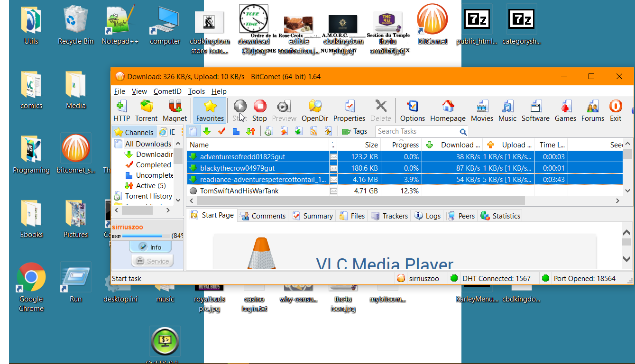Click the Info button in user panel
Viewport: 635px width, 364px height.
pyautogui.click(x=151, y=247)
